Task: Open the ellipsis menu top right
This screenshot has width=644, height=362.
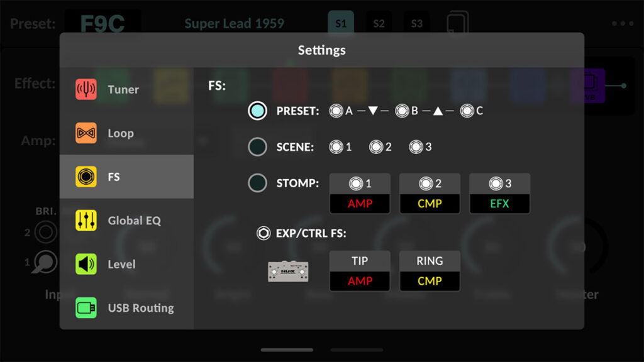Action: click(621, 23)
